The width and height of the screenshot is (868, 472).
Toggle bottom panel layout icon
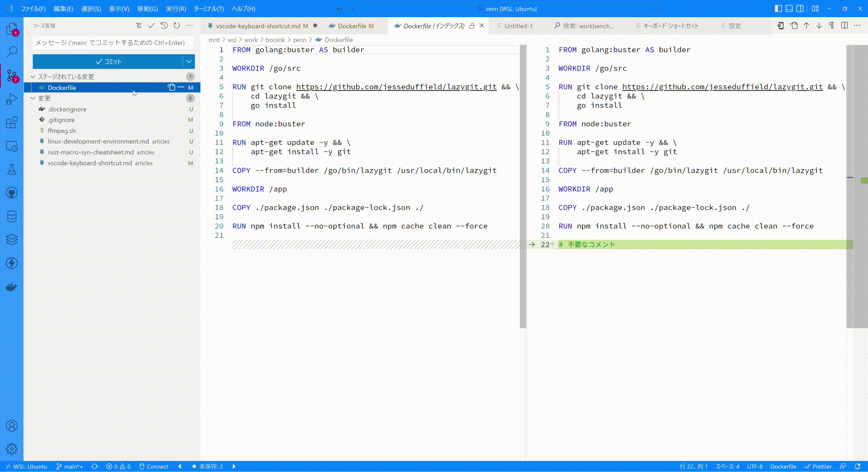click(789, 9)
